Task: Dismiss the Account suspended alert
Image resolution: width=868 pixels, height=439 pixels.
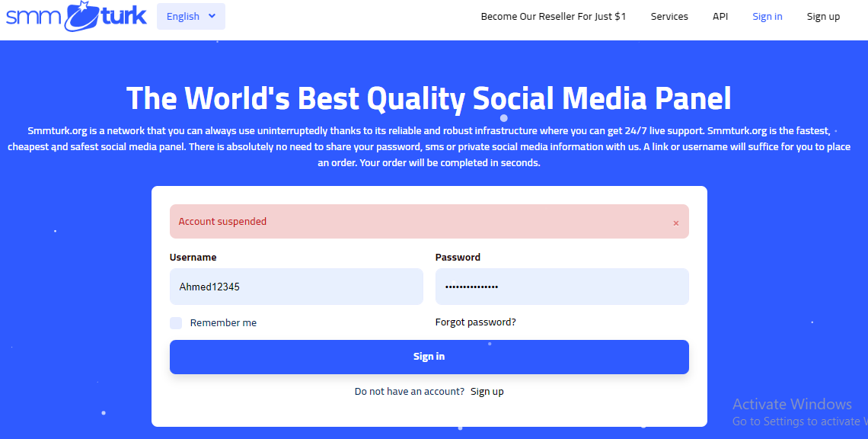Action: point(676,223)
